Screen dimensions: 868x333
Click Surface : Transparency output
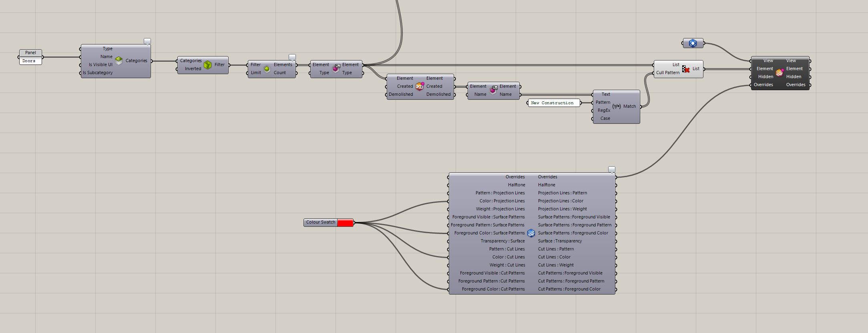560,241
